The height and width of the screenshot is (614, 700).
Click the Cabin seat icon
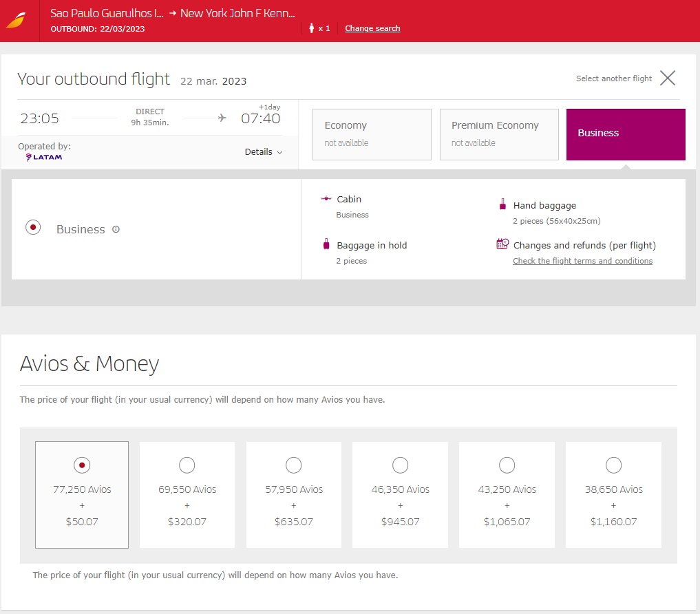click(x=326, y=199)
